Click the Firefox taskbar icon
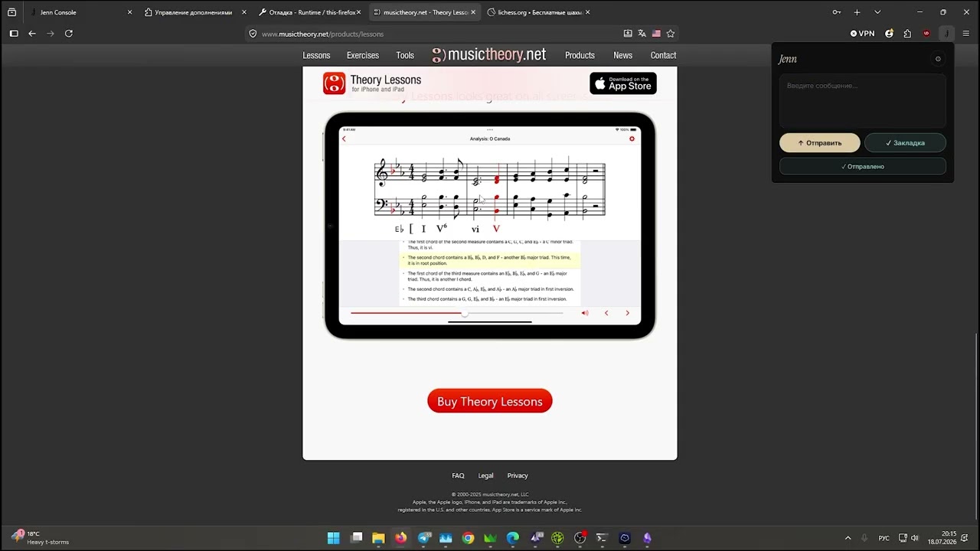Viewport: 980px width, 551px height. point(400,538)
